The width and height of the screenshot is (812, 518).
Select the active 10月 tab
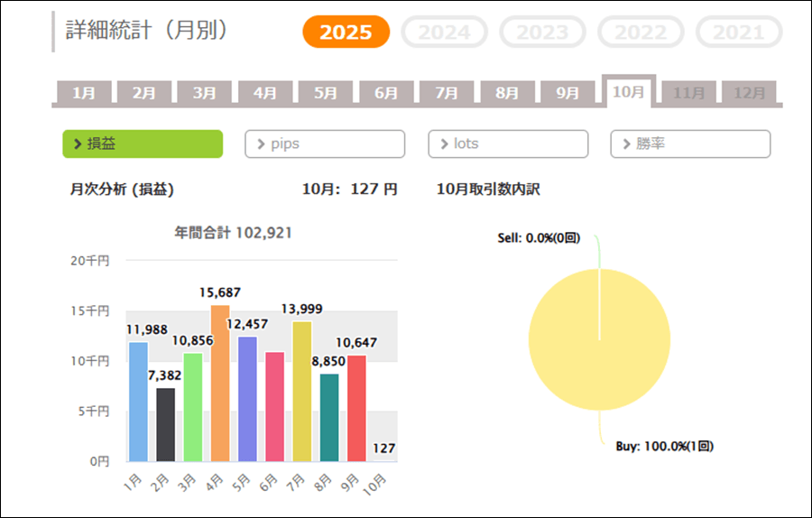click(628, 92)
